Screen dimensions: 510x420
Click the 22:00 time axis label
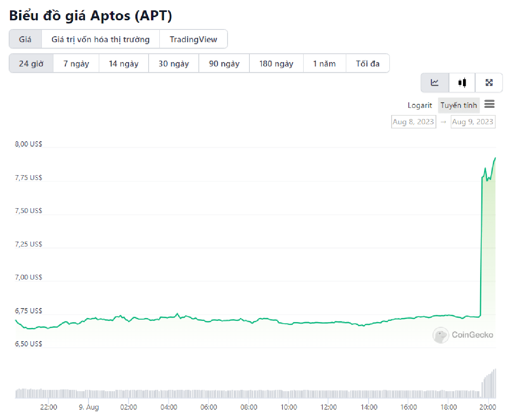tap(49, 407)
